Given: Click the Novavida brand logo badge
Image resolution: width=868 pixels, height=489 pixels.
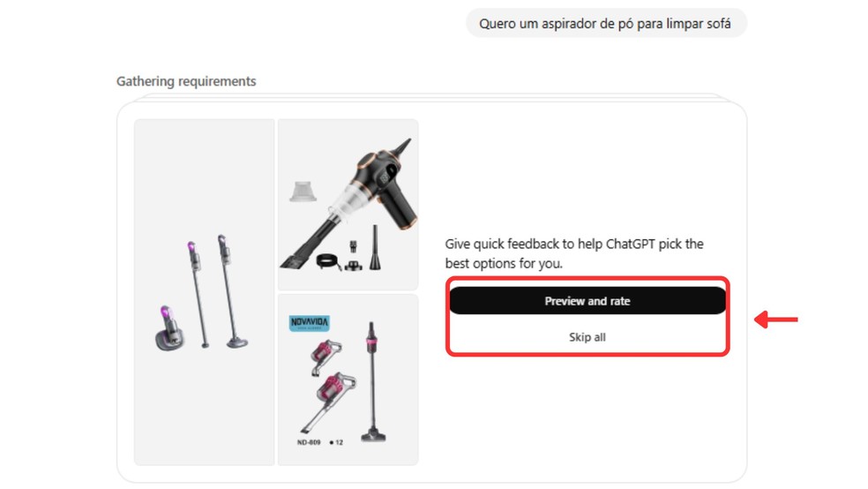Looking at the screenshot, I should click(310, 323).
